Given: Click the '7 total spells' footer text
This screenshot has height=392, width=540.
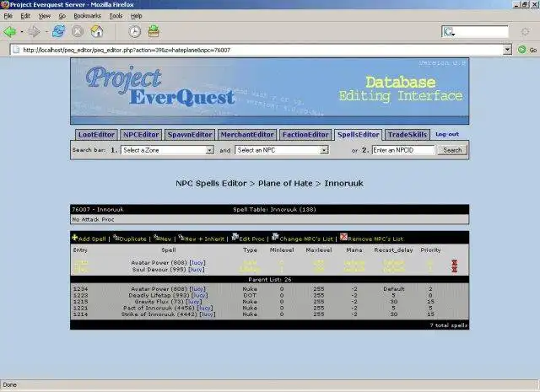Looking at the screenshot, I should coord(448,325).
